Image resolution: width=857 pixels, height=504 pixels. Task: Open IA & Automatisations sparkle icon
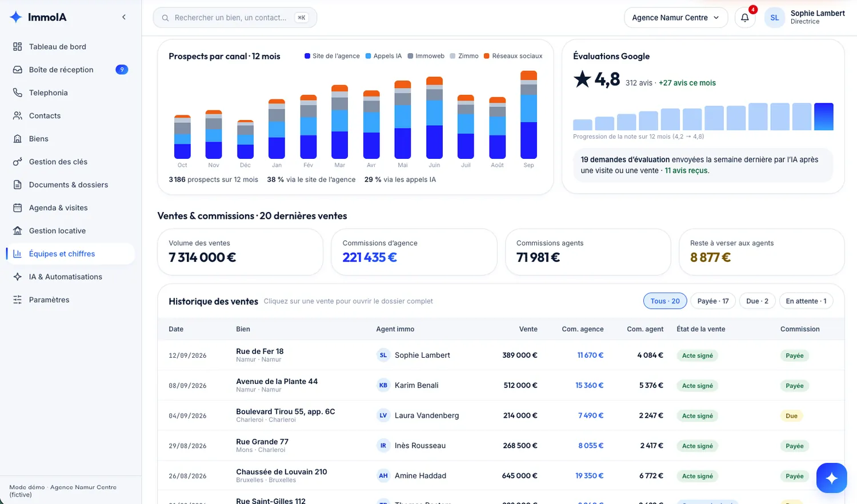(x=18, y=277)
